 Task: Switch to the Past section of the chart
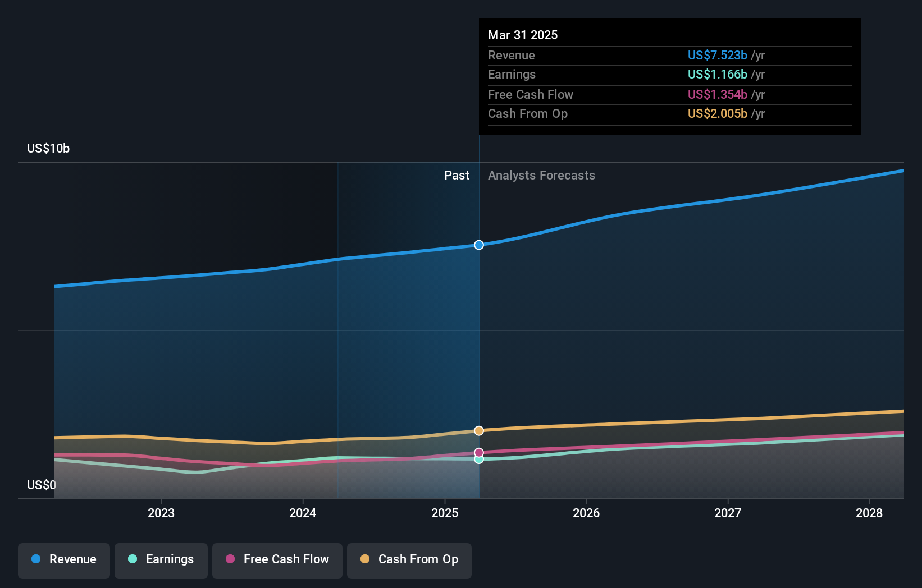click(457, 175)
